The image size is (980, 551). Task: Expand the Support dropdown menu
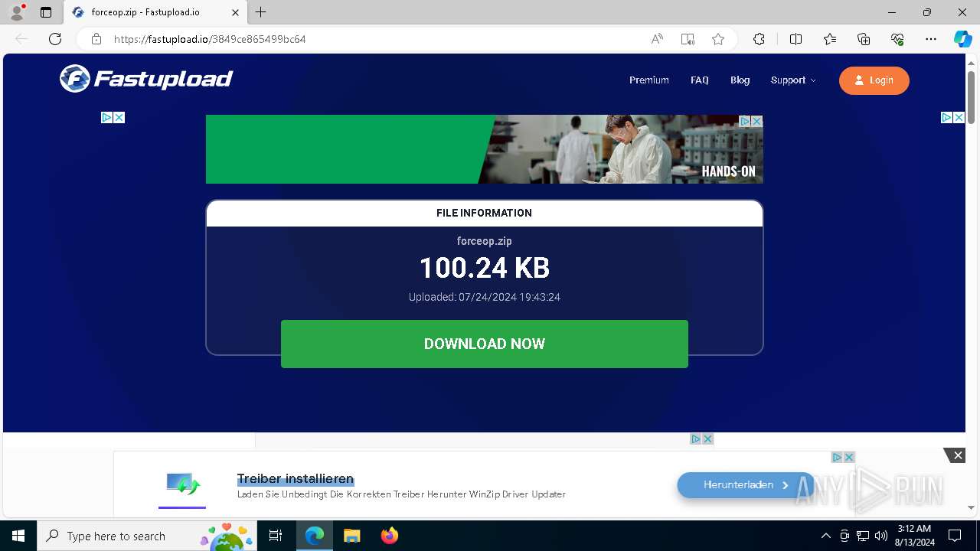pos(793,80)
